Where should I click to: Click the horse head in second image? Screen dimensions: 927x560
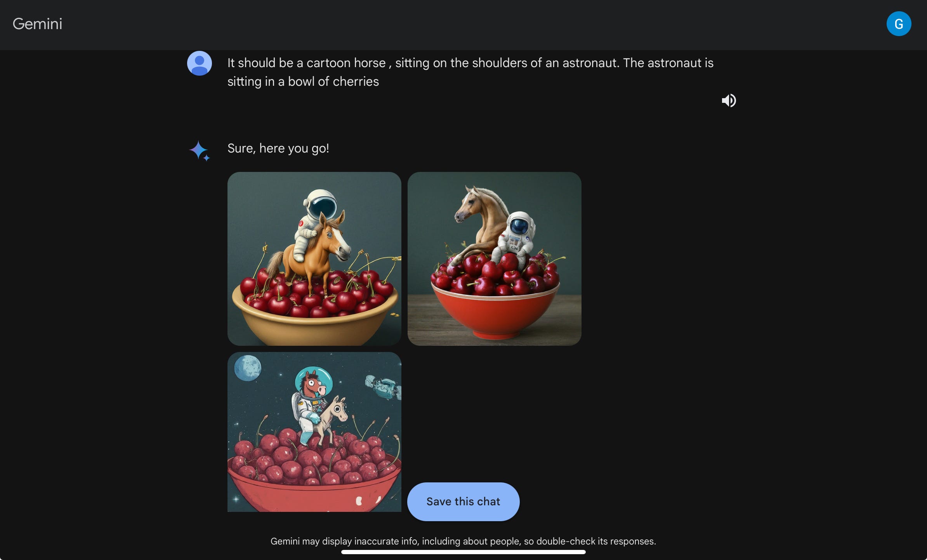click(x=471, y=205)
